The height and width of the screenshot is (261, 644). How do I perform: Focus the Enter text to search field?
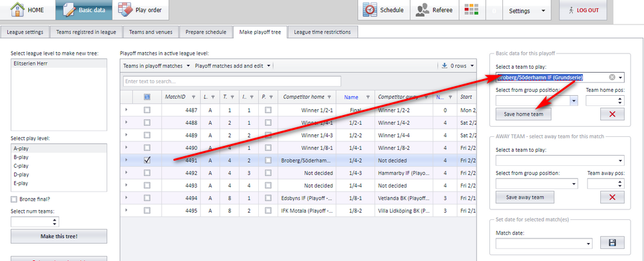pos(232,81)
